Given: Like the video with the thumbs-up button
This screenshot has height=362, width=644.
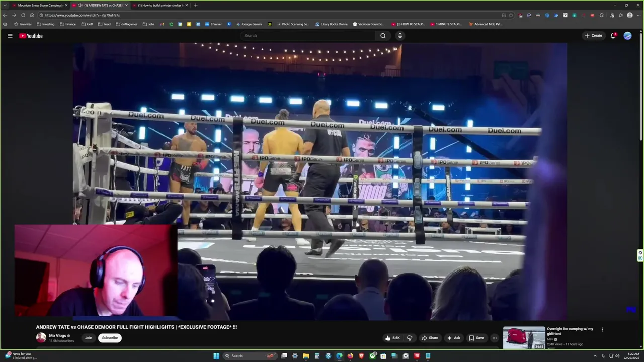Looking at the screenshot, I should point(392,338).
